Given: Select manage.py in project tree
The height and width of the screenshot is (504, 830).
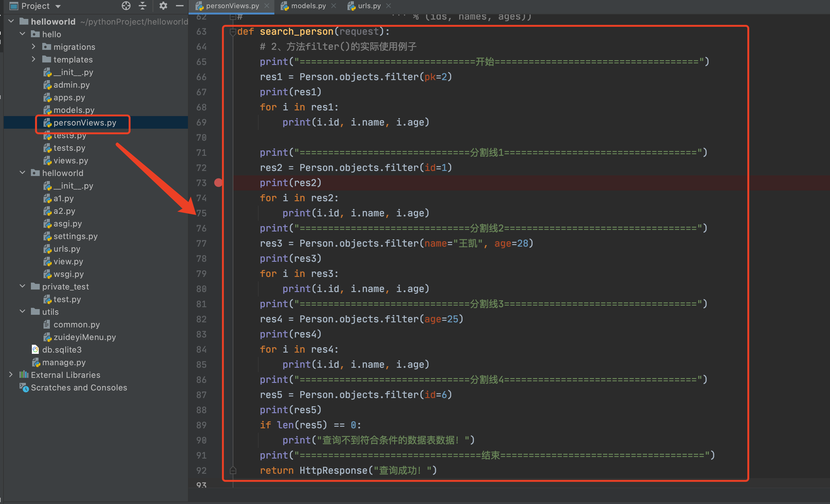Looking at the screenshot, I should [64, 362].
